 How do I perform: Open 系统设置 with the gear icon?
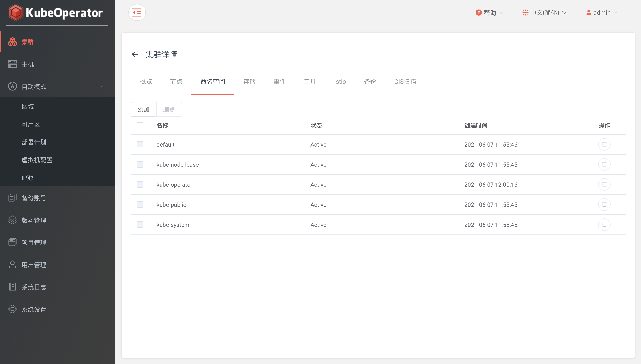pos(12,309)
